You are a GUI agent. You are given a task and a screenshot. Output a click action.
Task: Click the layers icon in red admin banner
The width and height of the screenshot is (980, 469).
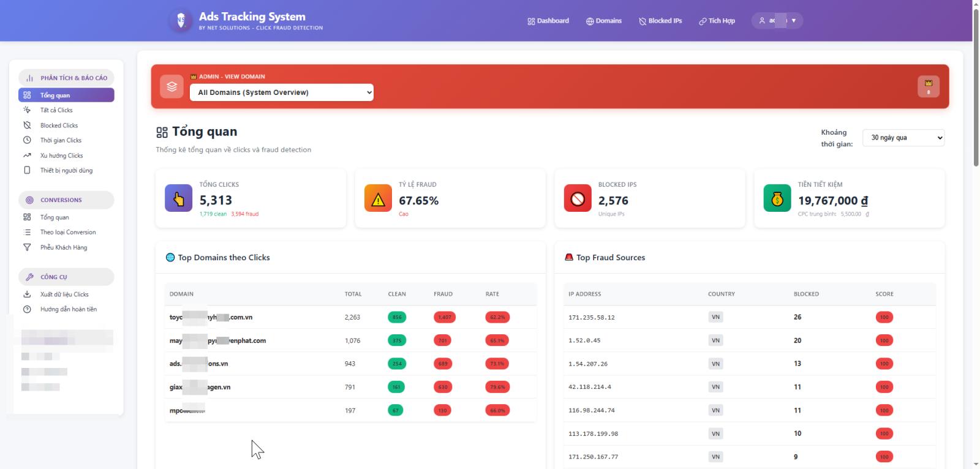point(171,86)
